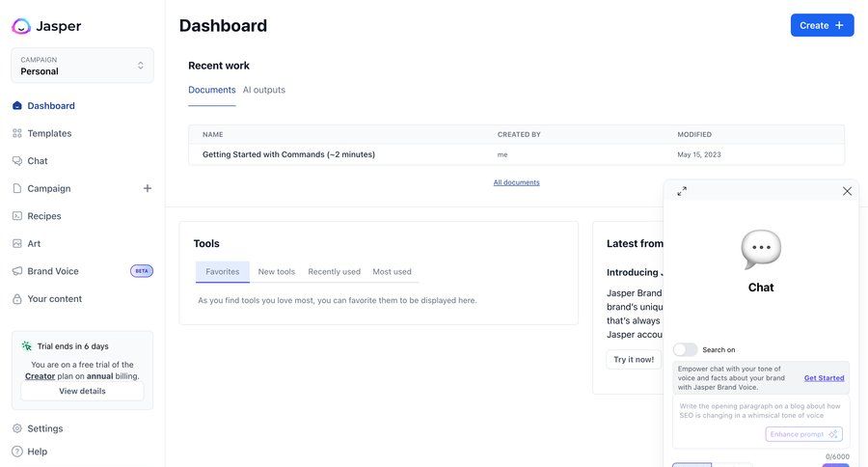868x467 pixels.
Task: Open Campaign in the sidebar
Action: [49, 188]
